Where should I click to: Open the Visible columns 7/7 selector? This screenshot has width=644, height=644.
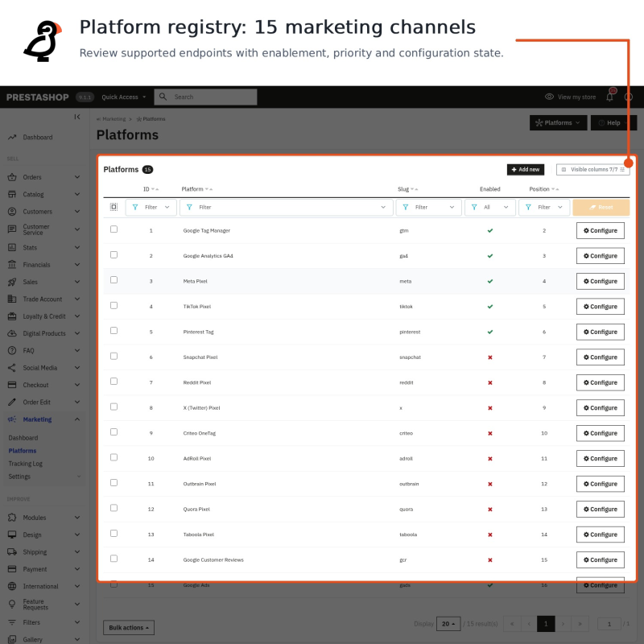(592, 170)
